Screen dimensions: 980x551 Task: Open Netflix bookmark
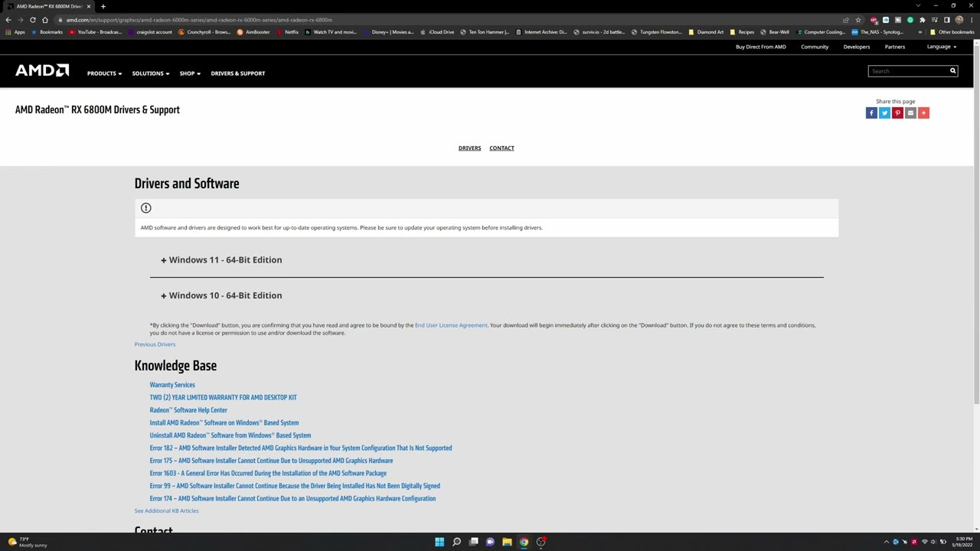point(288,32)
